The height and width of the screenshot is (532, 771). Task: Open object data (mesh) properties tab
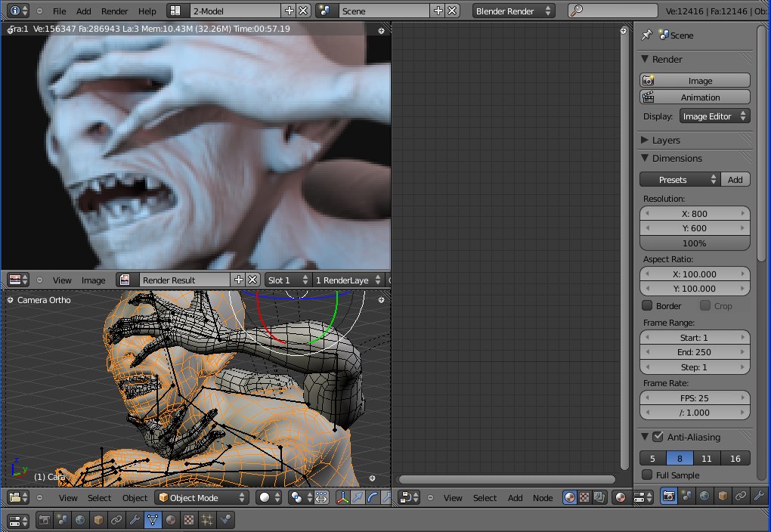(152, 520)
